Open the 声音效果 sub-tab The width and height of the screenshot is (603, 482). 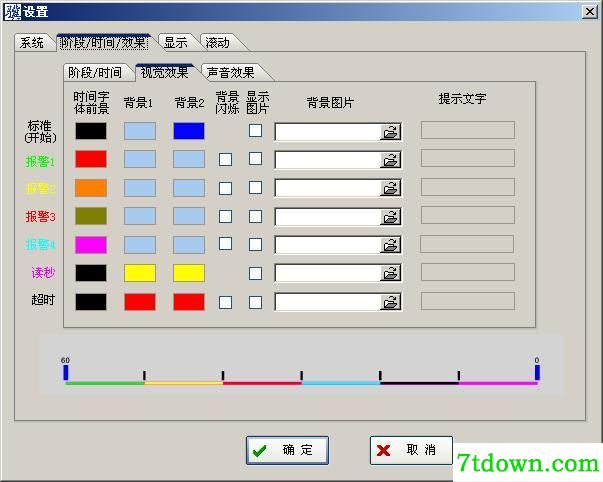[x=230, y=72]
